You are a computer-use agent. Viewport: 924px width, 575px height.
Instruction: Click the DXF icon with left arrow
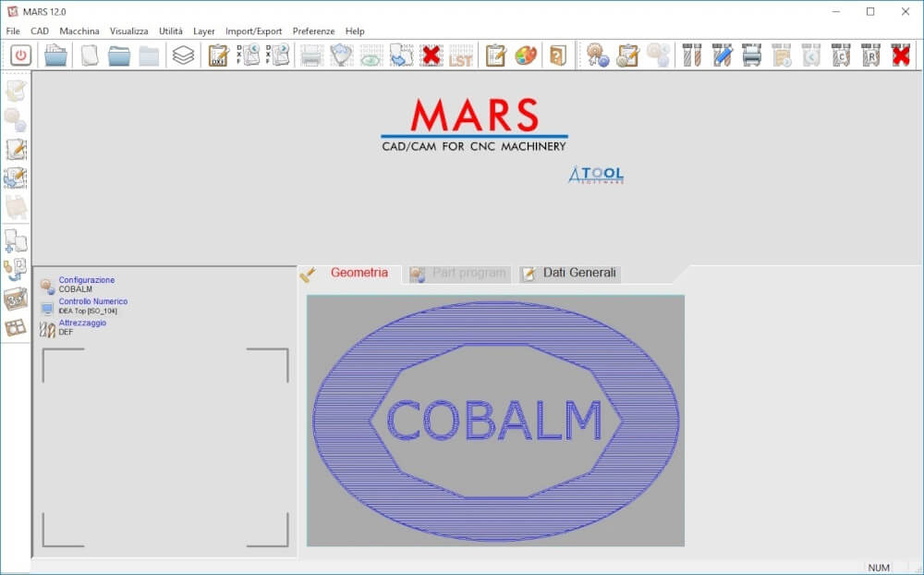(248, 55)
